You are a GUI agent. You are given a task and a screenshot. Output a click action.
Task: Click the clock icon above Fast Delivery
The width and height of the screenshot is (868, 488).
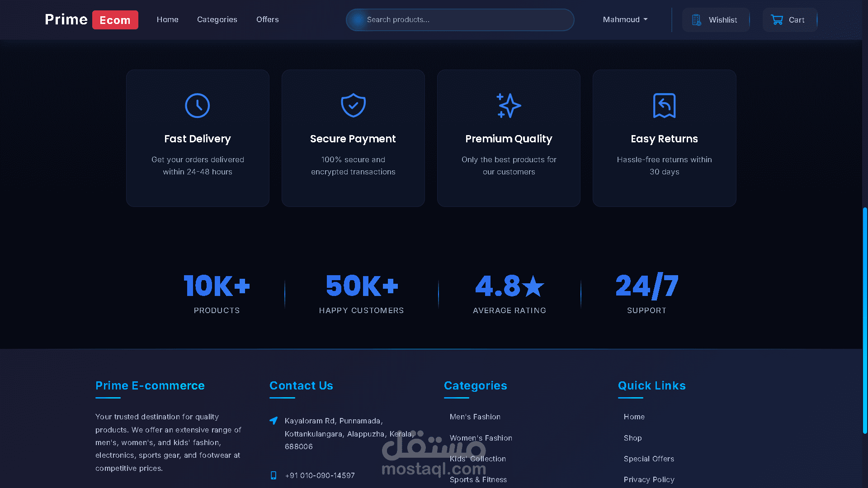[x=198, y=106]
